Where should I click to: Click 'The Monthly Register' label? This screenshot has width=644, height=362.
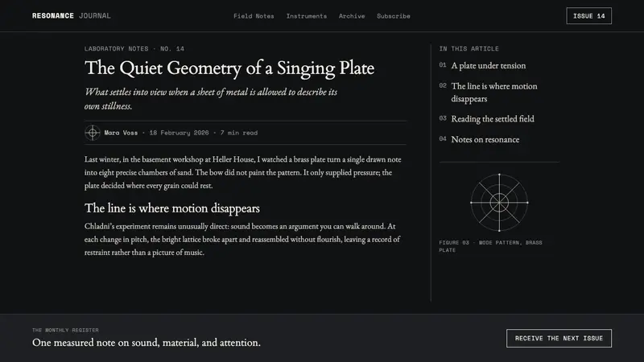[65, 330]
